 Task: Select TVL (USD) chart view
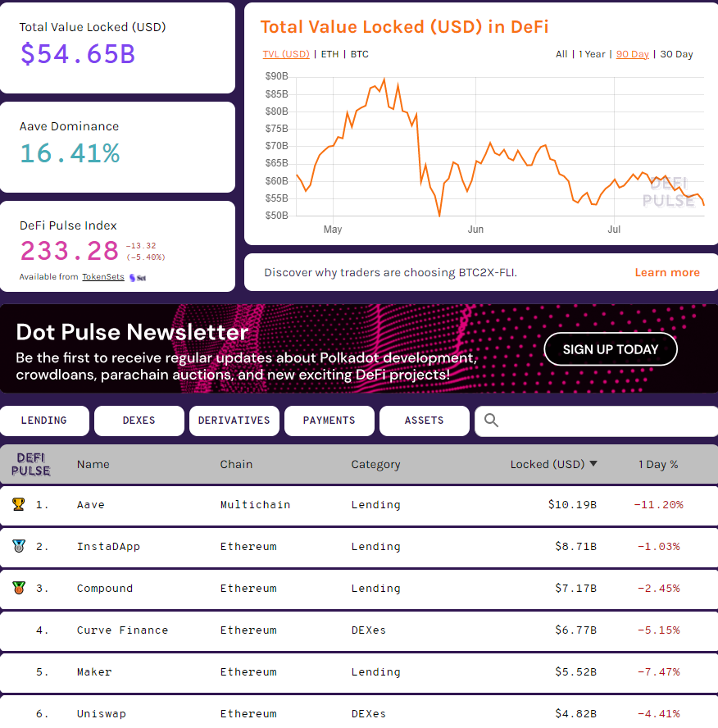click(x=286, y=54)
